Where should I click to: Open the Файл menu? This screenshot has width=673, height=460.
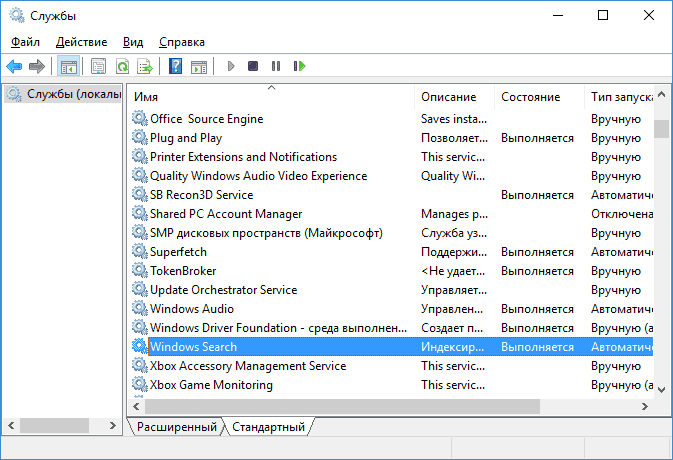[25, 42]
